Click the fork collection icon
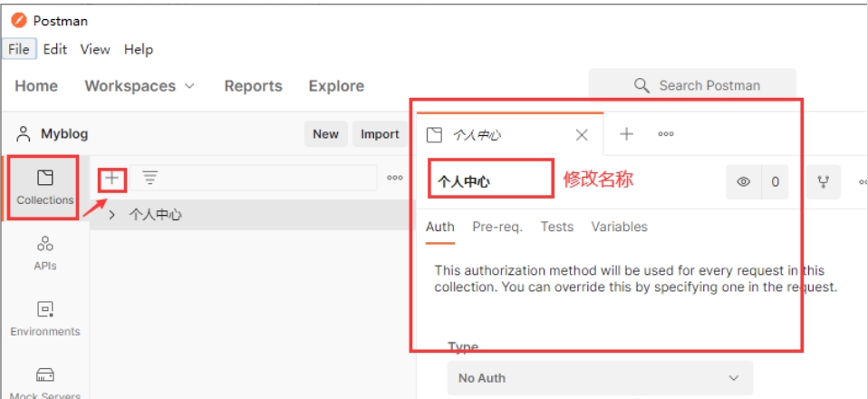868x399 pixels. [x=824, y=181]
